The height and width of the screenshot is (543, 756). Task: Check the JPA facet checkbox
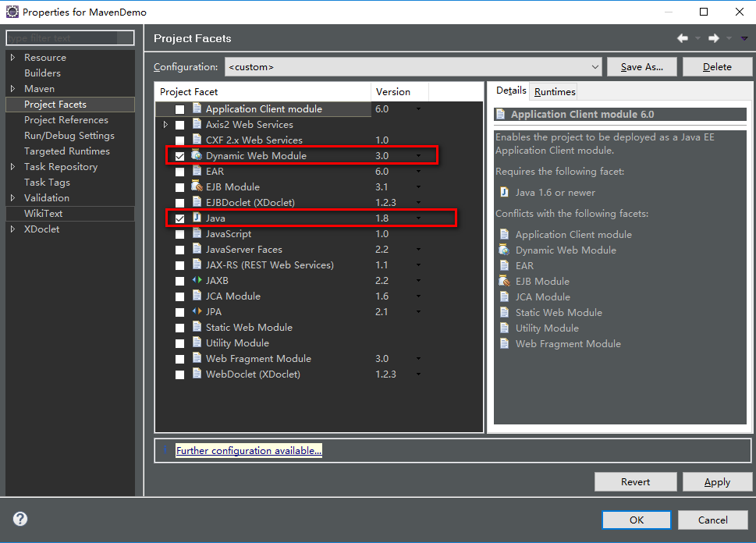(x=180, y=312)
